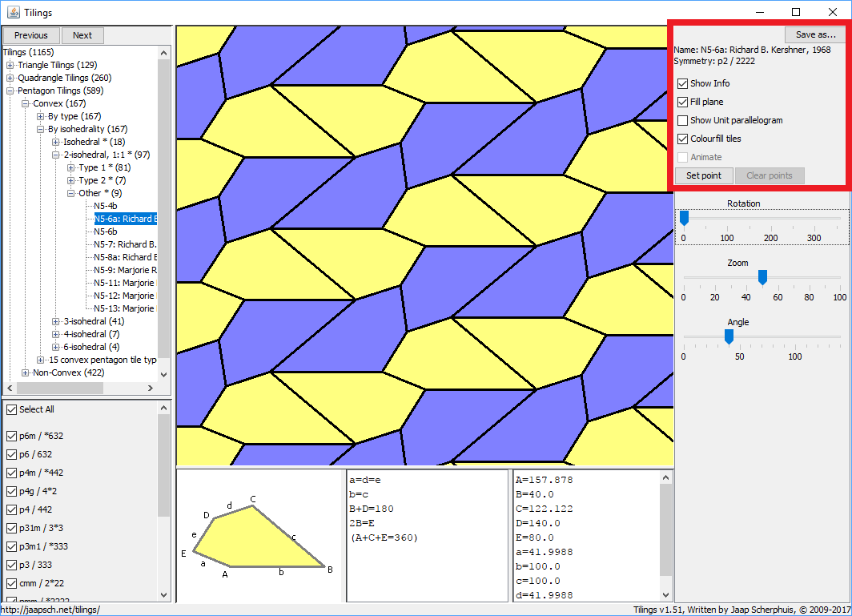Viewport: 852px width, 616px height.
Task: Click the yellow pentagon diagram preview
Action: pos(259,537)
